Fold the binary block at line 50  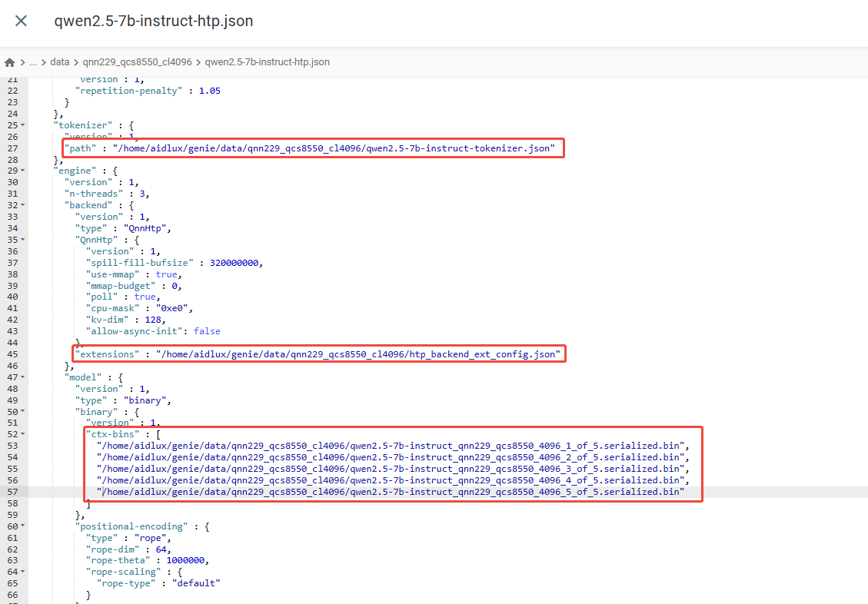(x=22, y=412)
